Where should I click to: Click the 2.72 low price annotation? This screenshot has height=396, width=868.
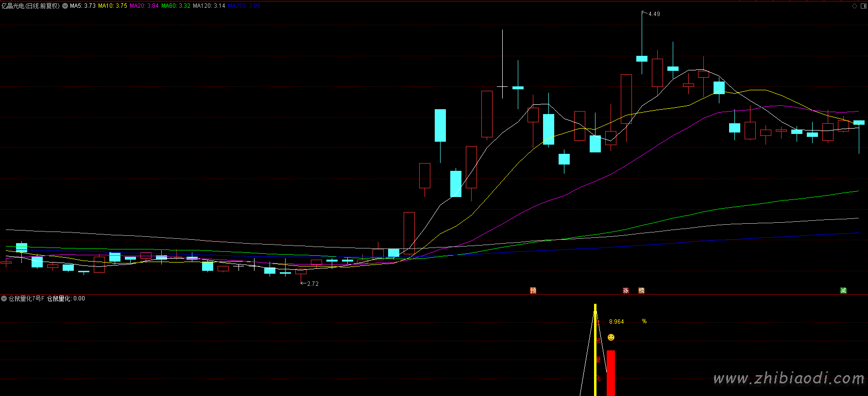pyautogui.click(x=313, y=284)
